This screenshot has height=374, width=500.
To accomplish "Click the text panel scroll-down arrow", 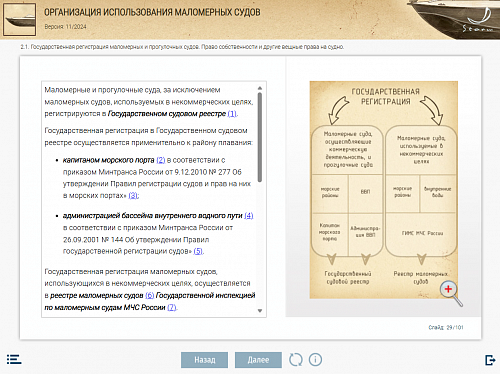I will pyautogui.click(x=260, y=311).
